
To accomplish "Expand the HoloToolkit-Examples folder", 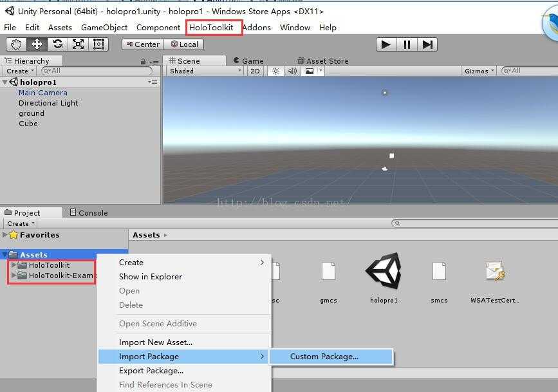I will pos(14,275).
